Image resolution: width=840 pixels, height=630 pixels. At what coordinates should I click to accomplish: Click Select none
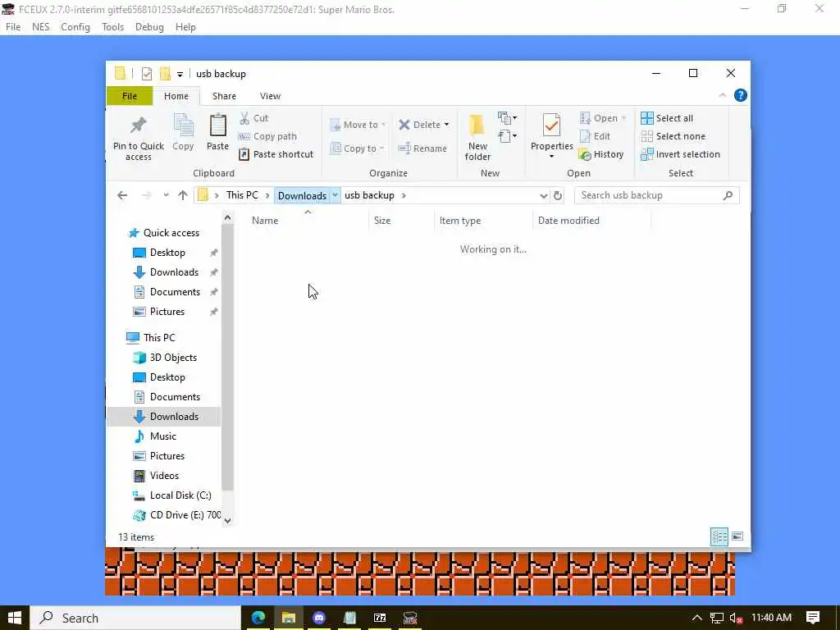tap(673, 136)
